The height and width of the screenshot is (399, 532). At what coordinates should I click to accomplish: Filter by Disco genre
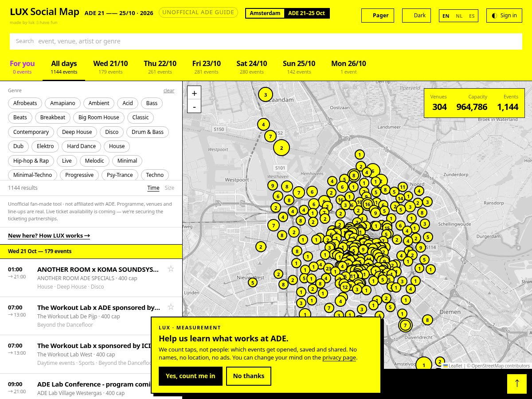(112, 132)
